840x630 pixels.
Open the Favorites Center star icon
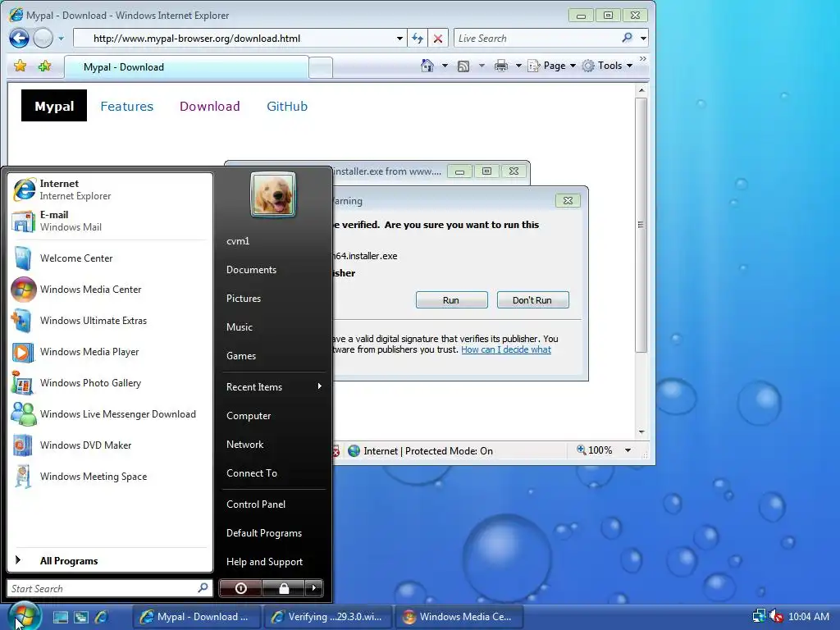[x=21, y=66]
